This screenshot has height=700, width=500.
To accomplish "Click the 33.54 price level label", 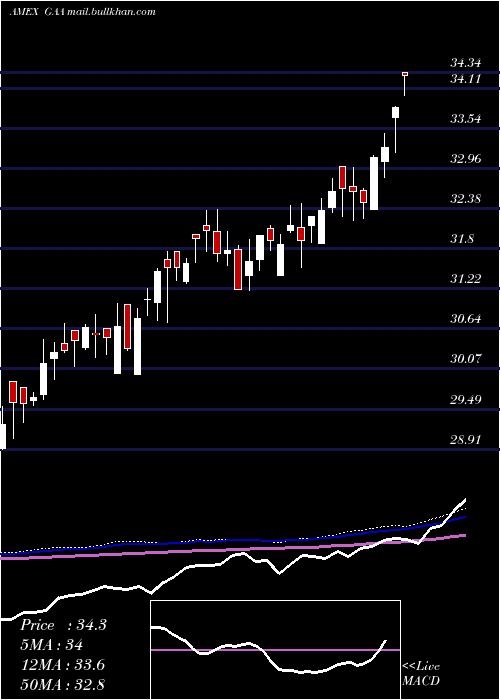I will pyautogui.click(x=466, y=119).
